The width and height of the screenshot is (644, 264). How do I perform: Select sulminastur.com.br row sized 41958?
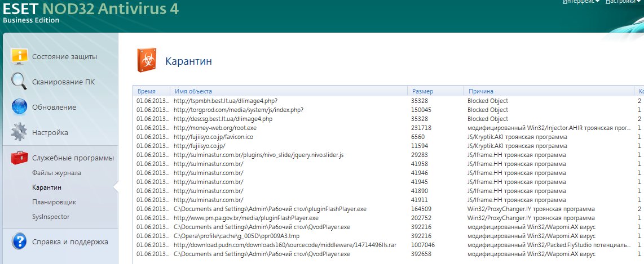(389, 164)
